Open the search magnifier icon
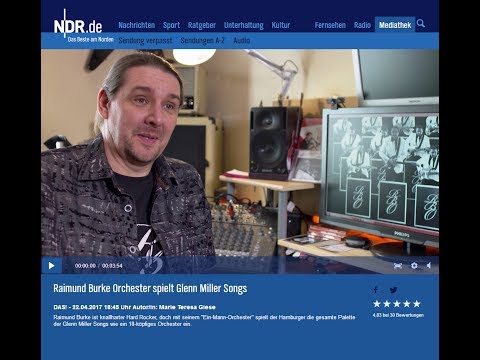The image size is (480, 360). 421,23
